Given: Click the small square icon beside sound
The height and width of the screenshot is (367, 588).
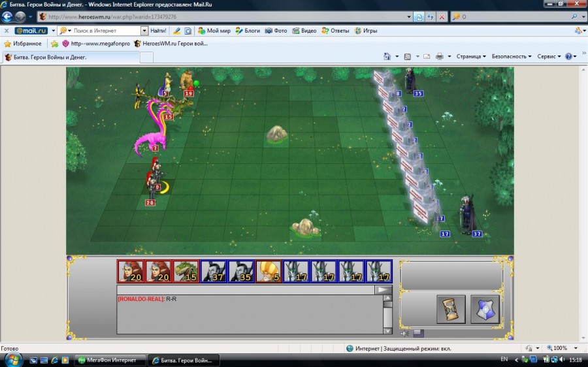Looking at the screenshot, I should point(418,333).
